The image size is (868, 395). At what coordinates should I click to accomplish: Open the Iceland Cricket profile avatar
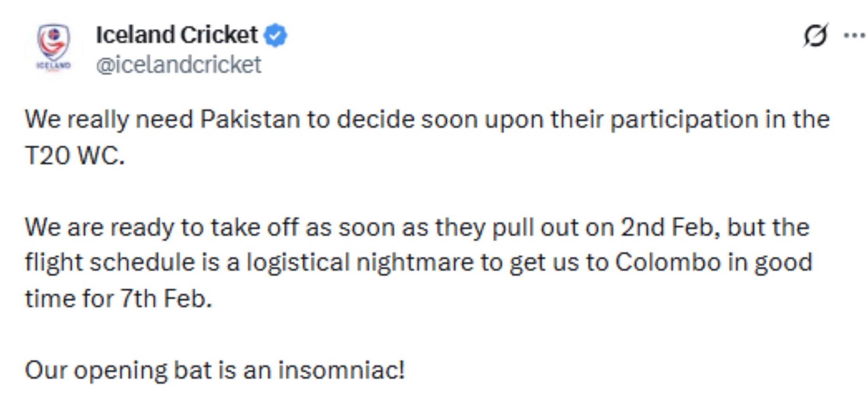pyautogui.click(x=54, y=48)
